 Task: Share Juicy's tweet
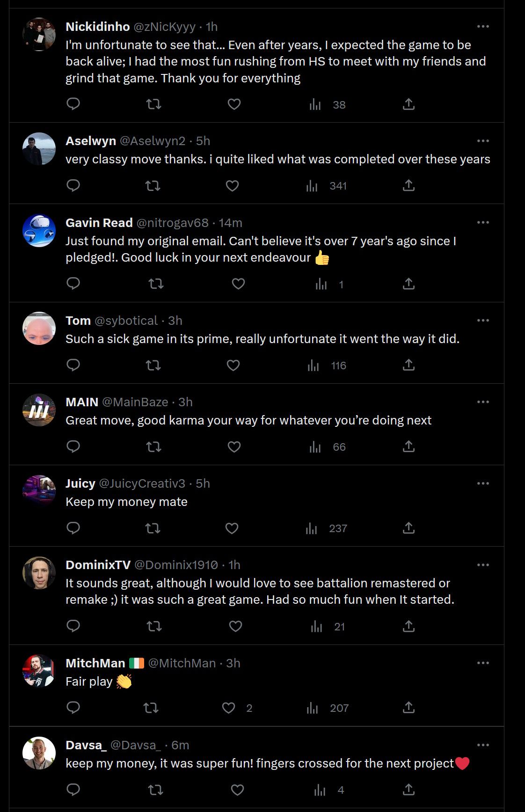coord(408,528)
